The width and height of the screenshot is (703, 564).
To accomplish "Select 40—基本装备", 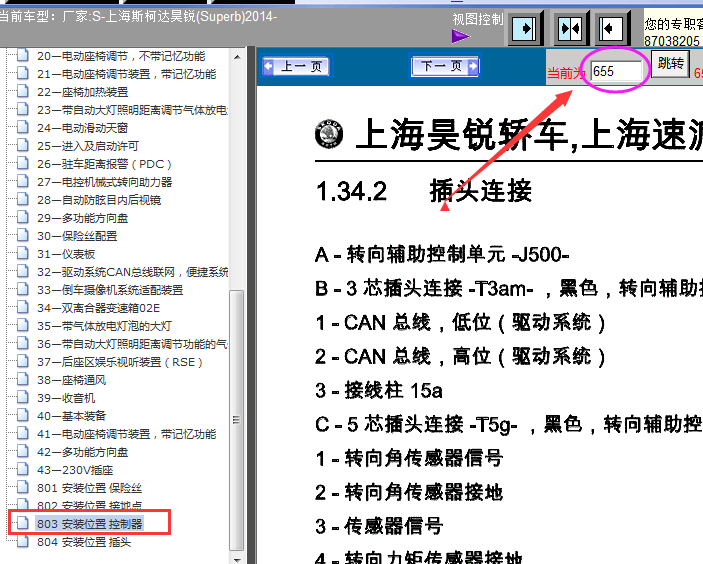I will (71, 416).
